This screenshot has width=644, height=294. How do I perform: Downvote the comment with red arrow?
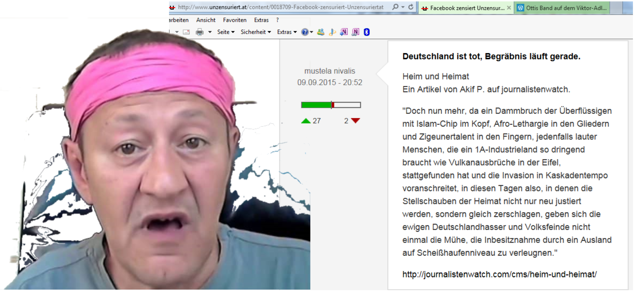355,121
